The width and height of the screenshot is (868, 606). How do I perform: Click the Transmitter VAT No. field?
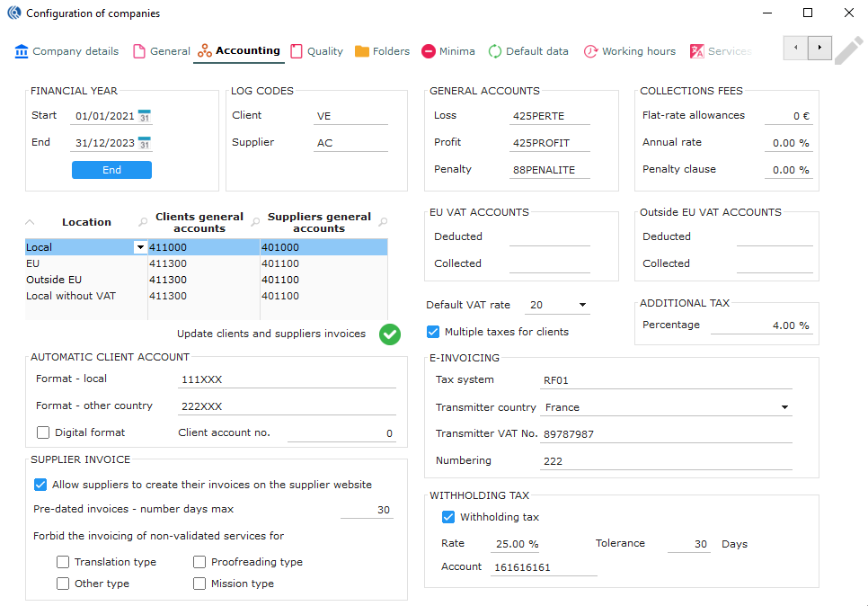665,434
